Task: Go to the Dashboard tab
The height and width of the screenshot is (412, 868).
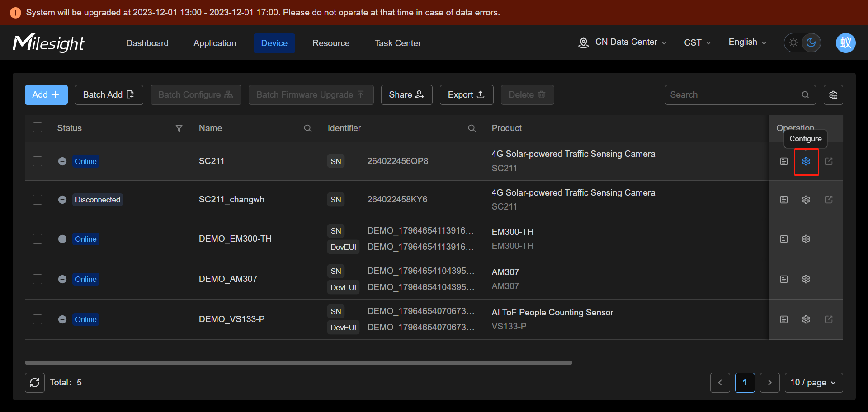Action: point(147,43)
